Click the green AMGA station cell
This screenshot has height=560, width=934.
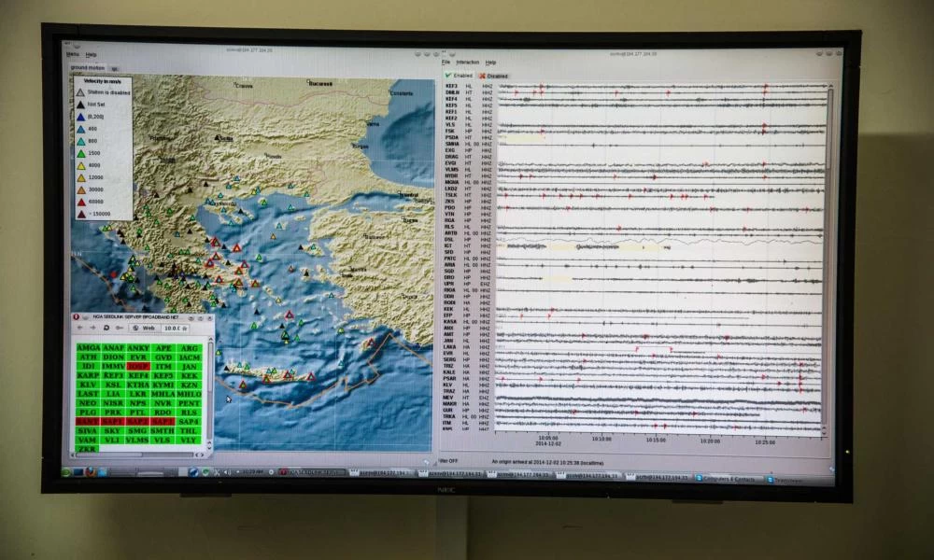88,347
